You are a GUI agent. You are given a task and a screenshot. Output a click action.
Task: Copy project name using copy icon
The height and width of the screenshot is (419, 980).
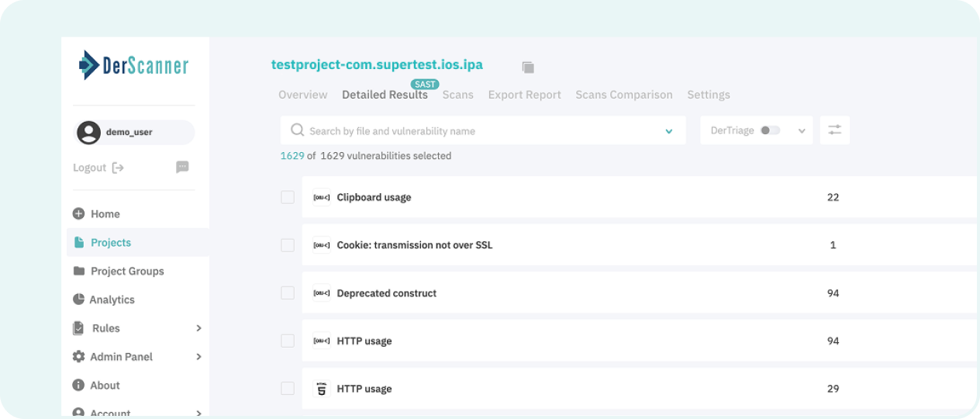528,68
